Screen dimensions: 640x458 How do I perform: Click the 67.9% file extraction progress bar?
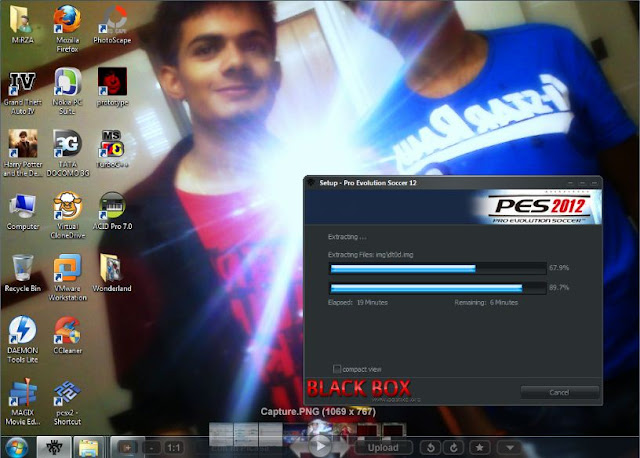(x=438, y=268)
